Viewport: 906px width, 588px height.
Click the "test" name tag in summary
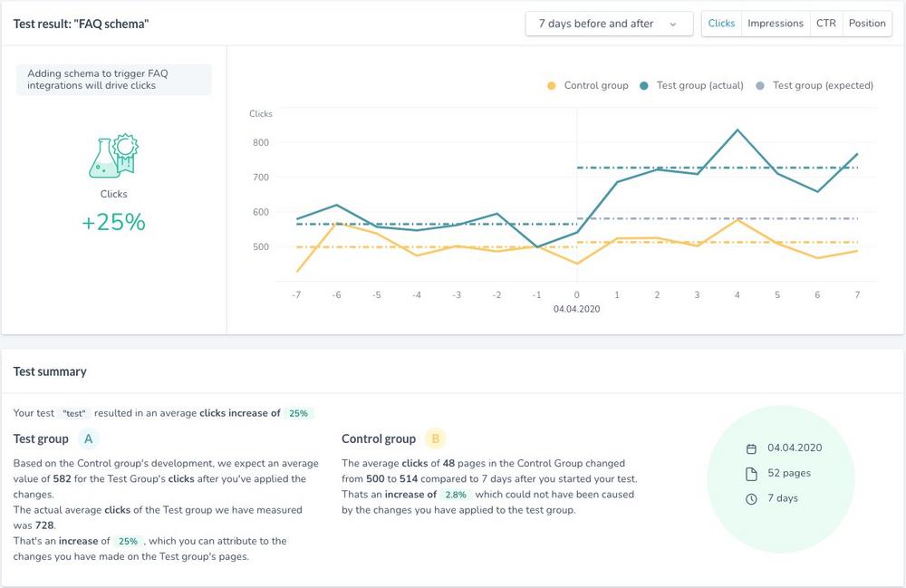pyautogui.click(x=74, y=413)
